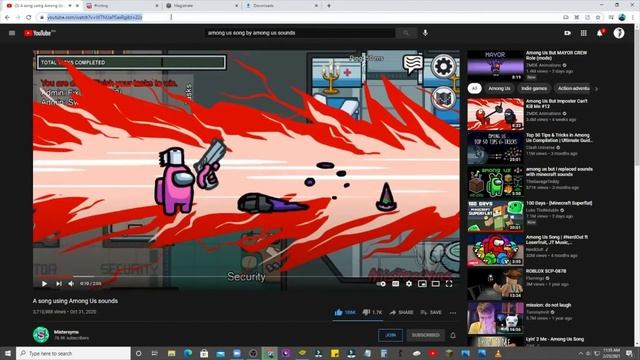Search by voice with the microphone

[x=425, y=33]
